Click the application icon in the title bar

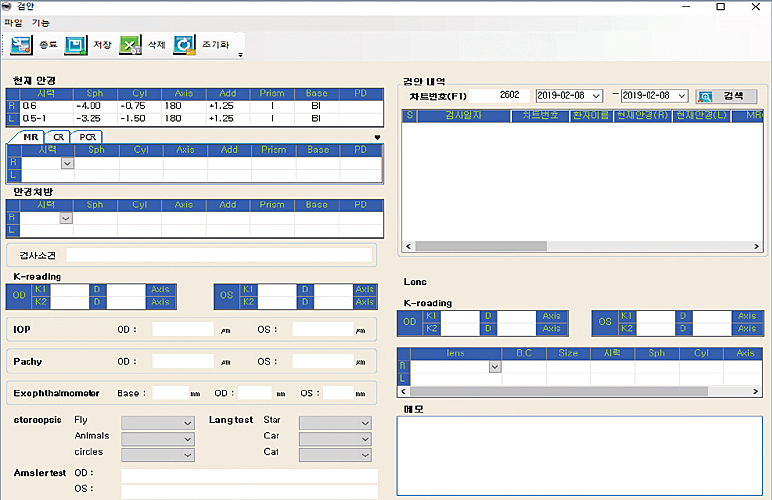click(x=7, y=6)
